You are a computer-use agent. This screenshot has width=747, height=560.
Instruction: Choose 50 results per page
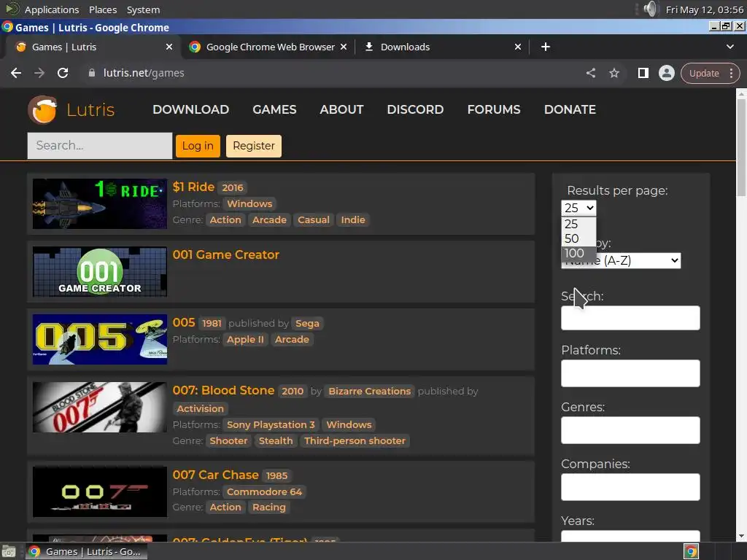[578, 238]
